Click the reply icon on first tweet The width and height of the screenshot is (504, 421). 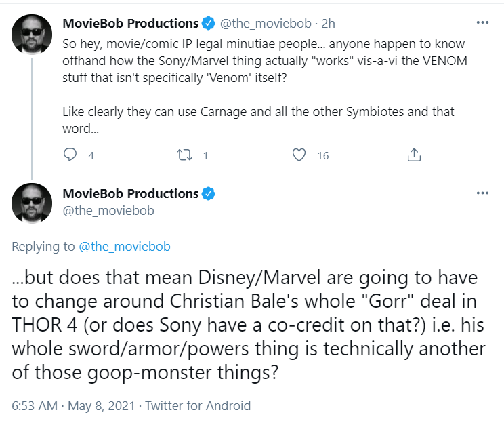click(70, 155)
